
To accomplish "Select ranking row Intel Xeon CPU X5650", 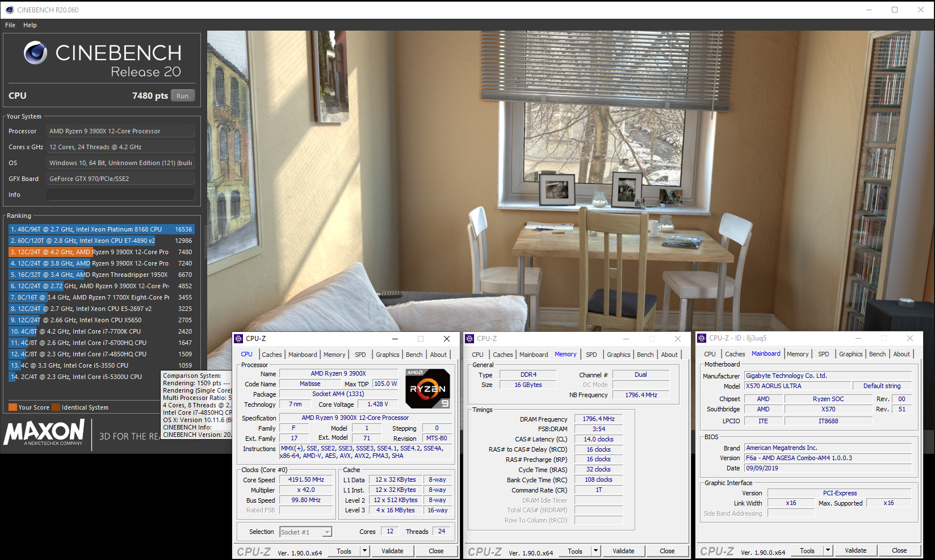I will point(102,320).
